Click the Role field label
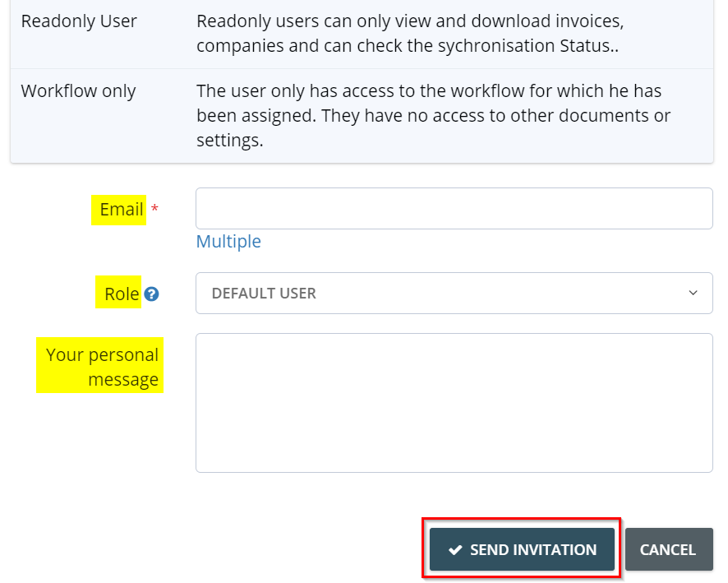This screenshot has height=583, width=728. [x=122, y=294]
